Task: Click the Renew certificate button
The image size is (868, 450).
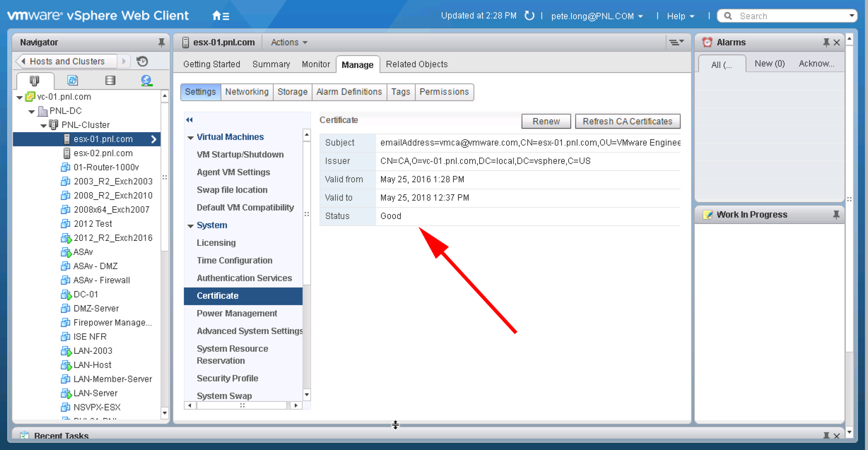Action: 546,122
